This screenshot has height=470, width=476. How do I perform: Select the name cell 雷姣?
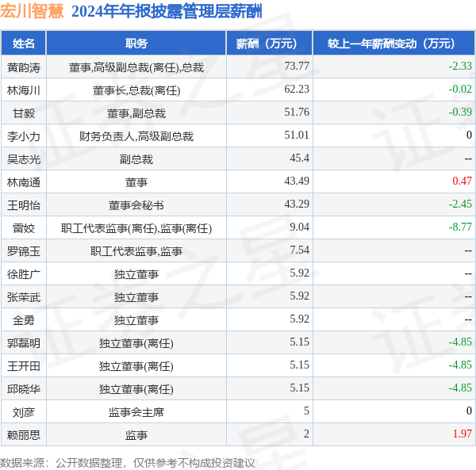pyautogui.click(x=23, y=228)
